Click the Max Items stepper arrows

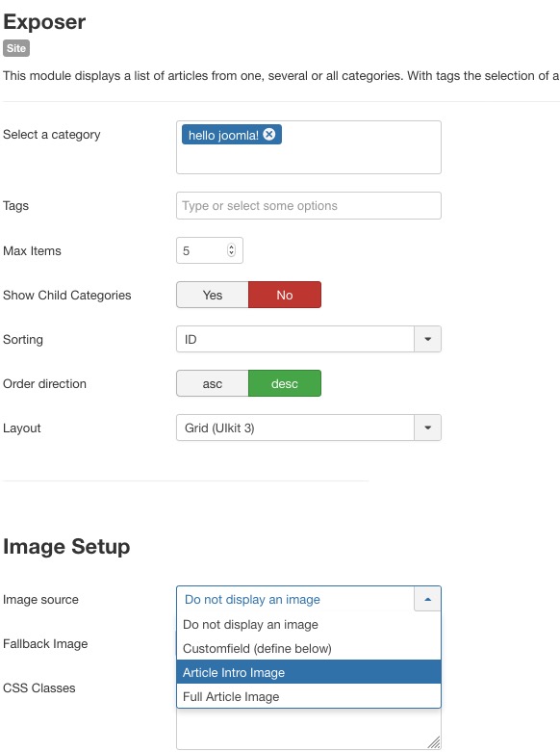click(x=232, y=250)
